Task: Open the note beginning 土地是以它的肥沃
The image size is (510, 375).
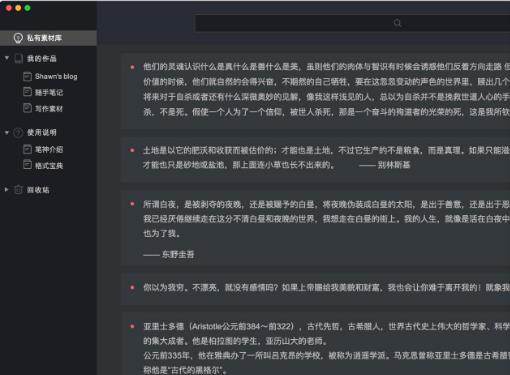Action: 315,159
